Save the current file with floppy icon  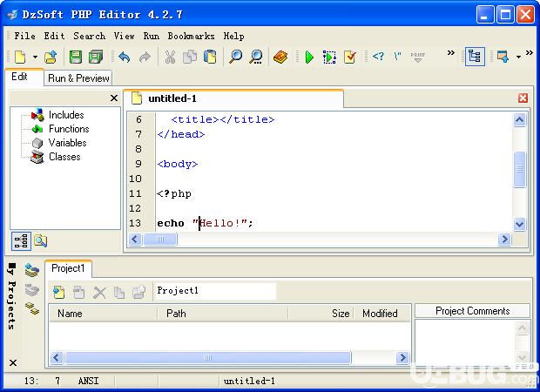76,57
